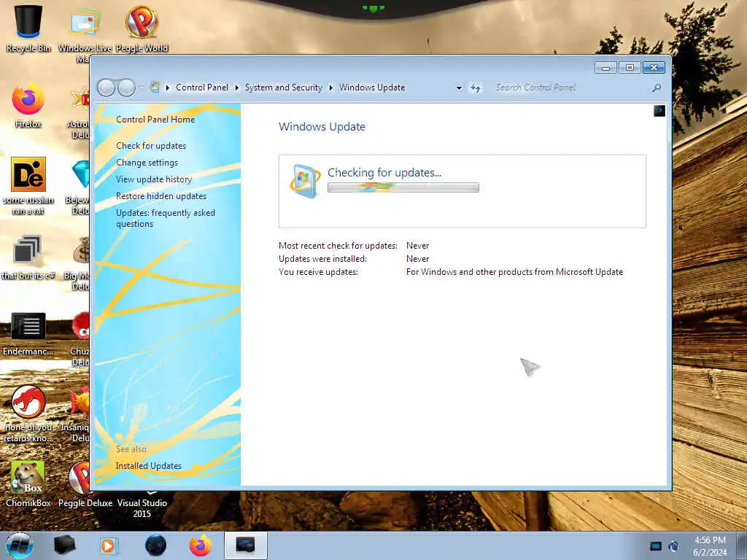747x560 pixels.
Task: Click the Windows Update shield icon
Action: [305, 181]
